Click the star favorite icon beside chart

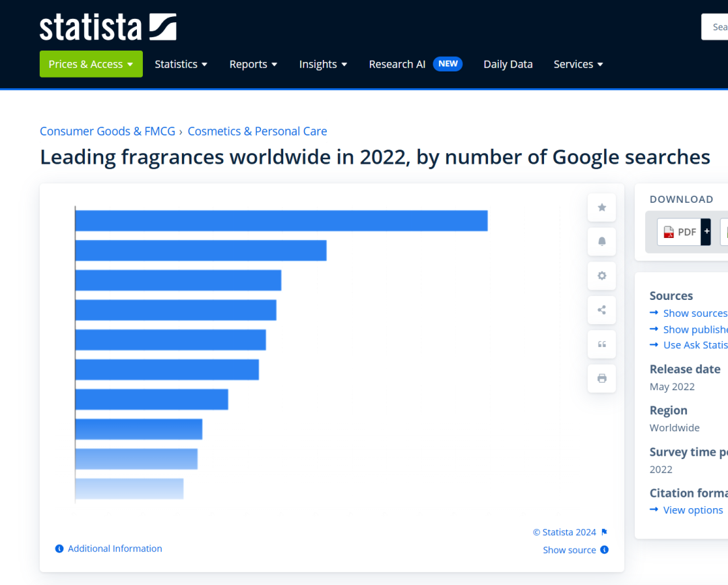pyautogui.click(x=601, y=208)
